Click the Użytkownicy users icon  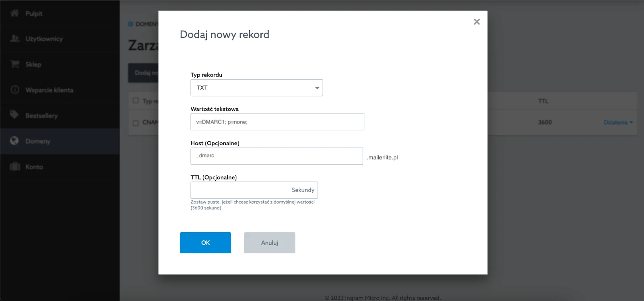pos(14,39)
